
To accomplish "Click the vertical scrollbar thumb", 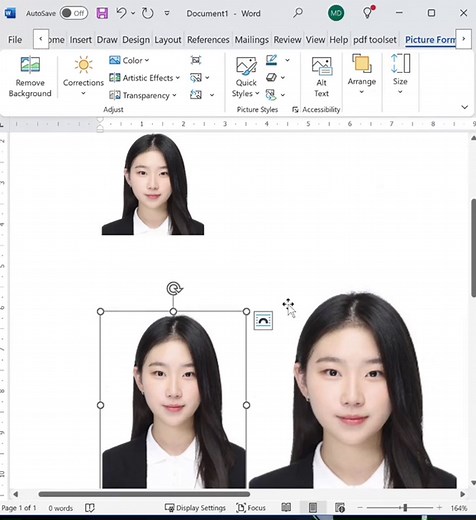I will [473, 247].
